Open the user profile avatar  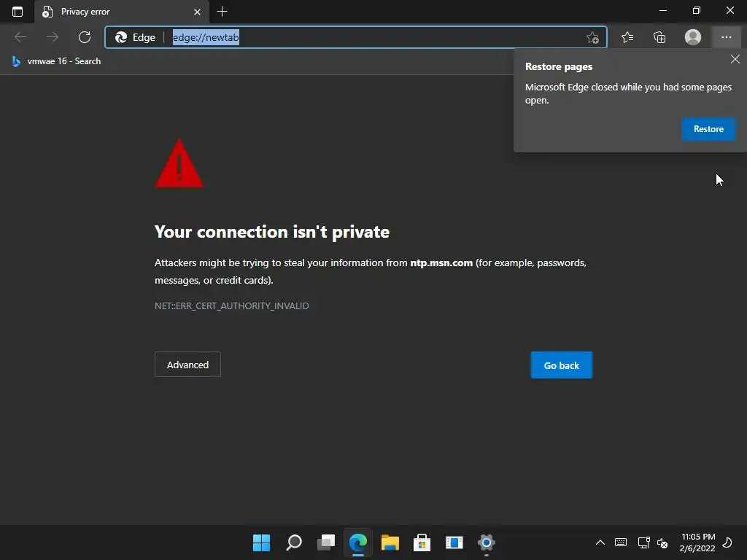(x=693, y=37)
